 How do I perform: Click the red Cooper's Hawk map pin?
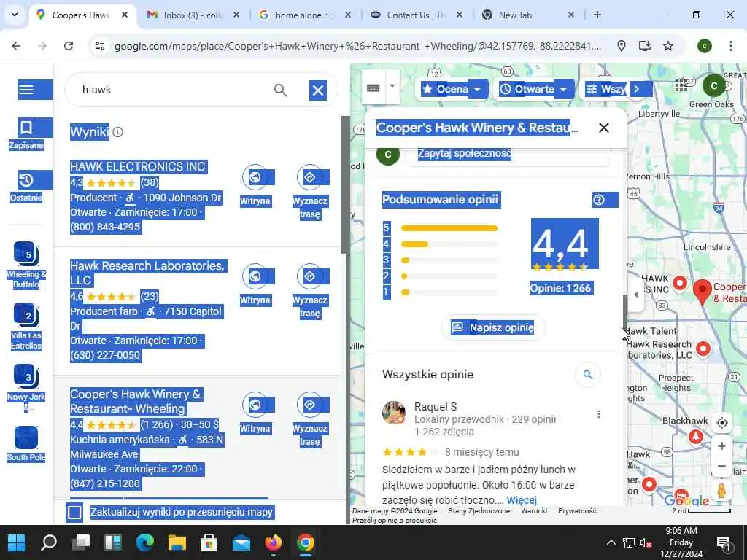(x=702, y=290)
